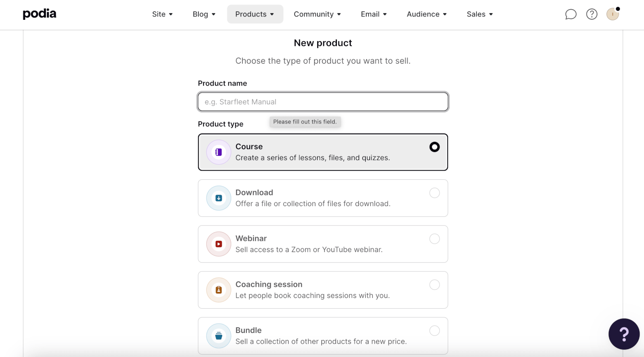The image size is (644, 357).
Task: Click the Bundle stack icon
Action: point(219,336)
